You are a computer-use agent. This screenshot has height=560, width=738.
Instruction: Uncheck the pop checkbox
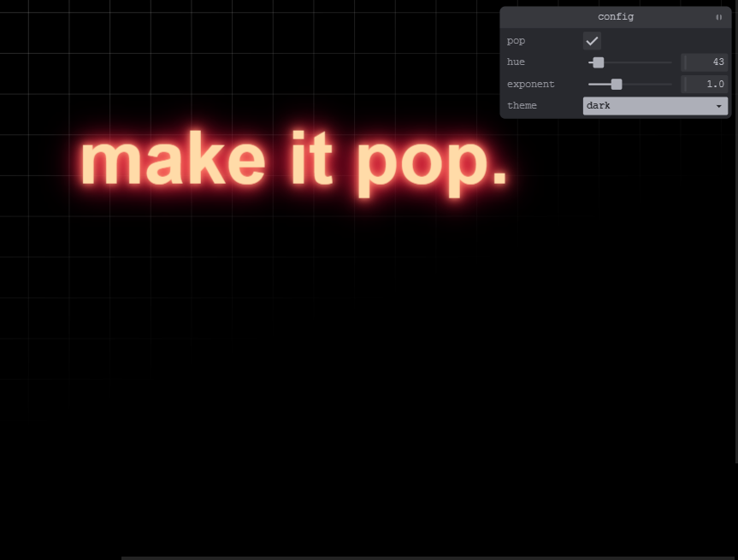point(592,41)
